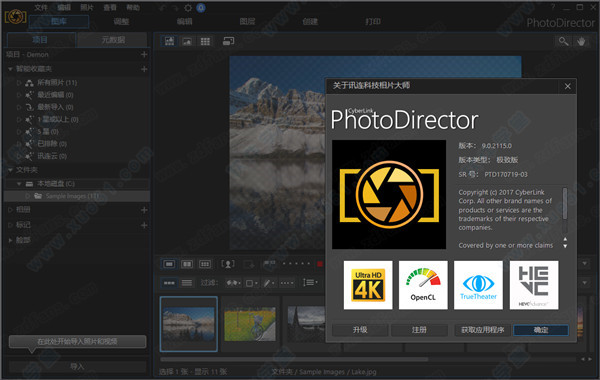Click the 导入 button

pos(77,367)
